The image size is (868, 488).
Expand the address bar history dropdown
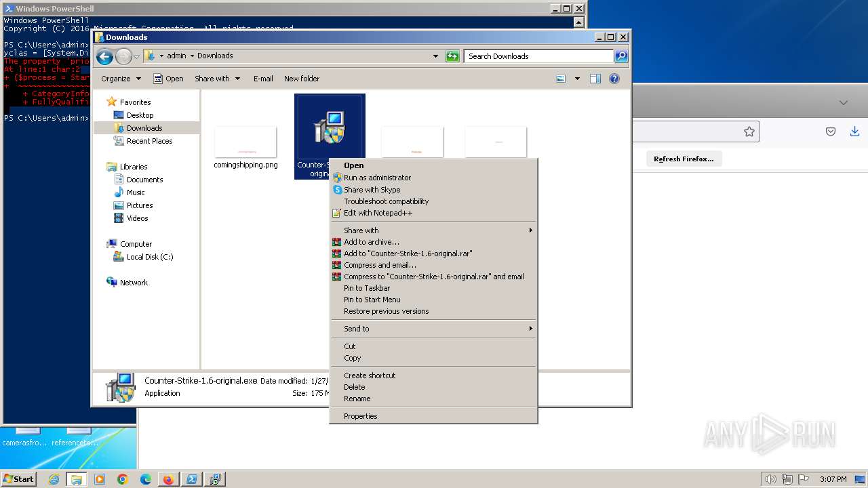pos(435,56)
